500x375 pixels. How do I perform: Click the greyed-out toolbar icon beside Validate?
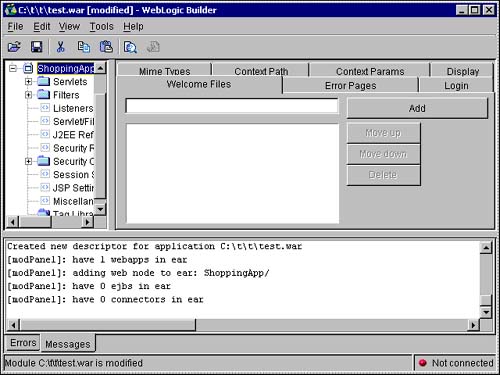pyautogui.click(x=153, y=47)
